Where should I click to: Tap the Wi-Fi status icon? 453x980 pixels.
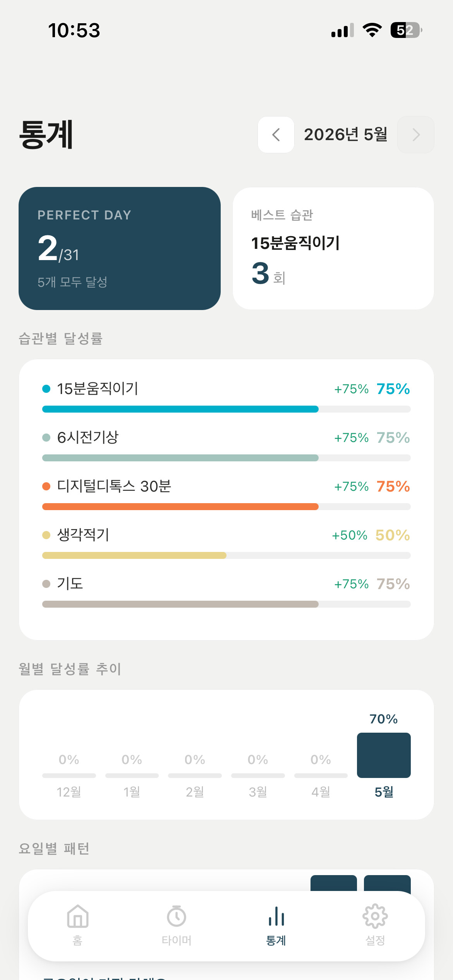pos(372,30)
